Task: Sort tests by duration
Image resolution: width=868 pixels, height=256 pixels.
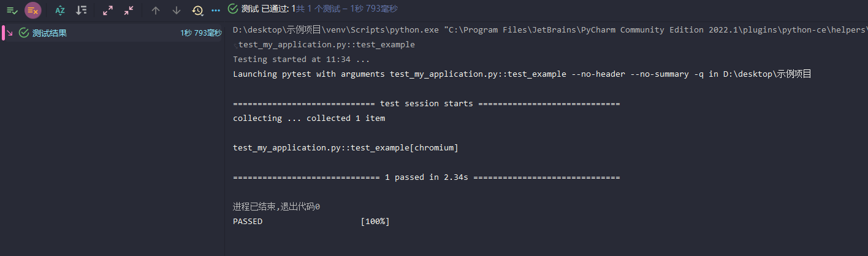Action: (x=81, y=10)
